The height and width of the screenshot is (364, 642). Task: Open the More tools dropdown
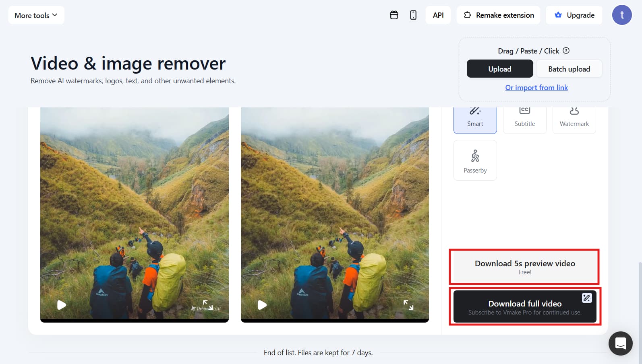36,15
